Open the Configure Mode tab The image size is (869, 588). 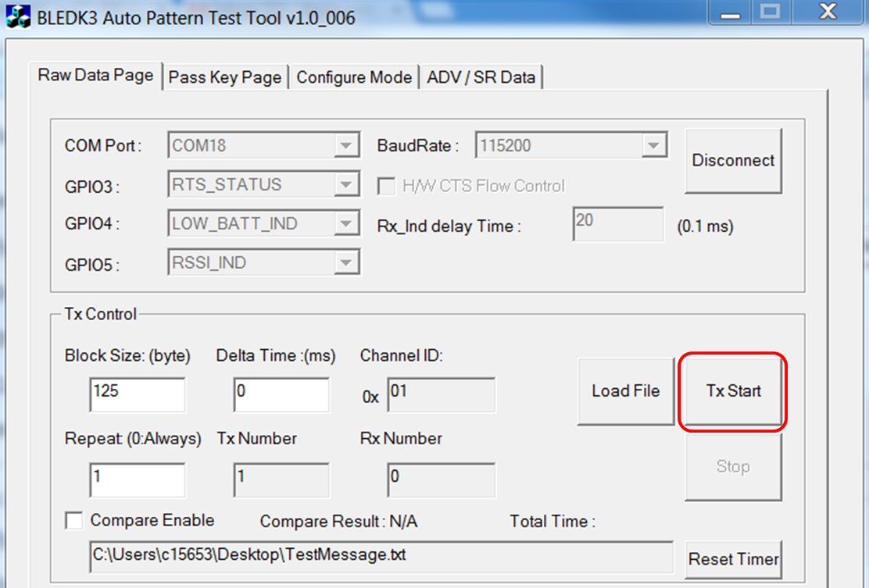(354, 77)
